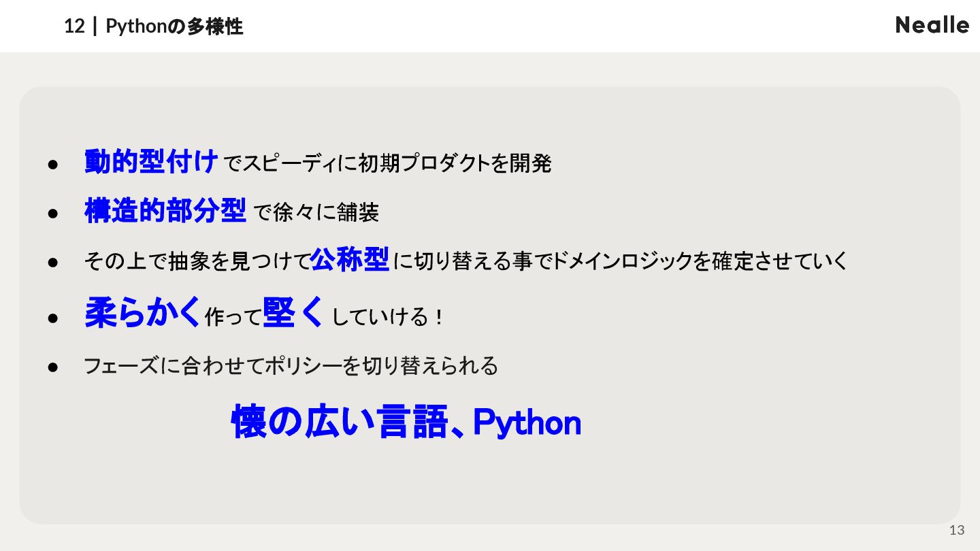The image size is (980, 551).
Task: Click the Nealle logo in the header
Action: pos(932,25)
